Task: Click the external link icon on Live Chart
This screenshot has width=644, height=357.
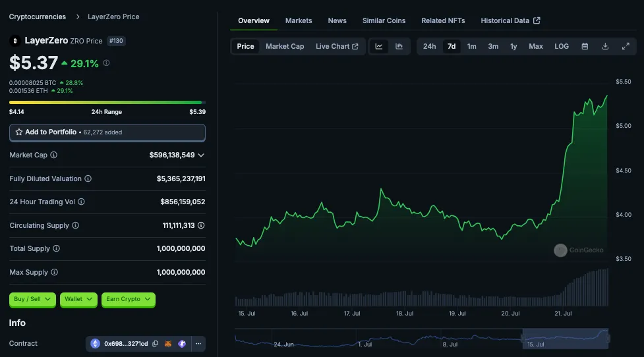Action: coord(355,46)
